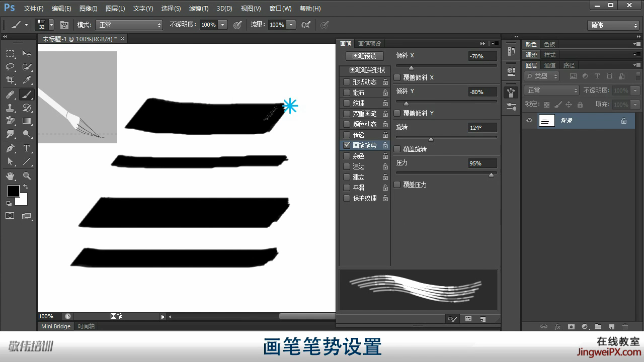
Task: Open the 滤镜(T) menu
Action: pos(199,9)
